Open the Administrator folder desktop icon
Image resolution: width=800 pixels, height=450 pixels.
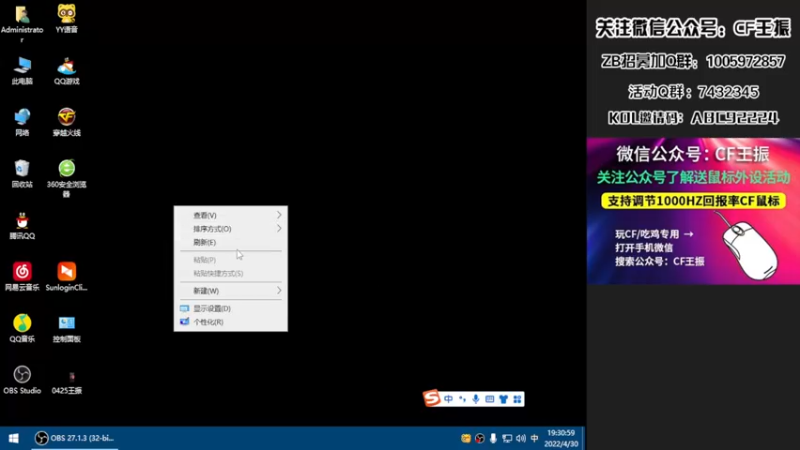(22, 23)
